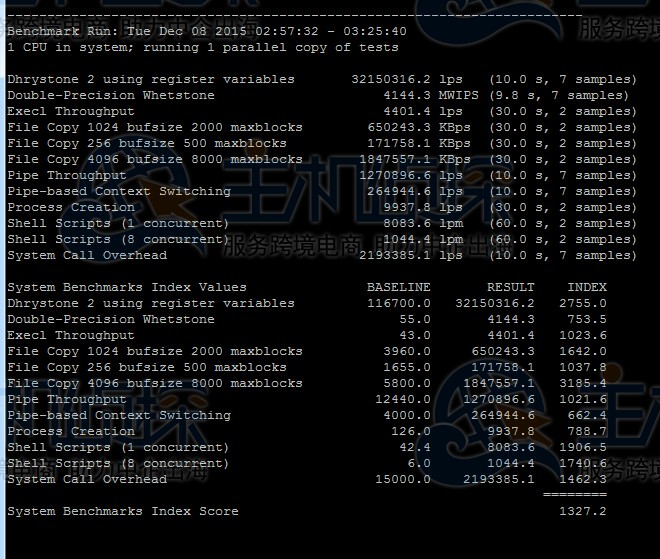This screenshot has width=660, height=559.
Task: Click the lpm unit for Shell Scripts (1 concurrent)
Action: point(451,223)
